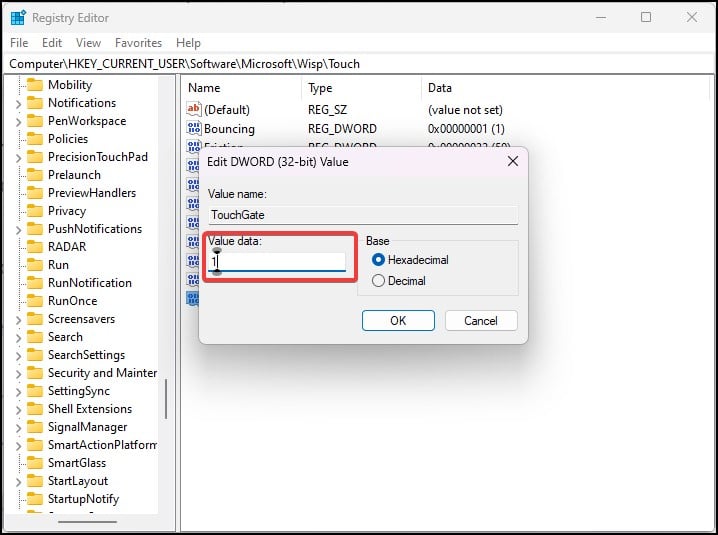Select the Mobility folder icon
The width and height of the screenshot is (718, 535).
point(35,85)
